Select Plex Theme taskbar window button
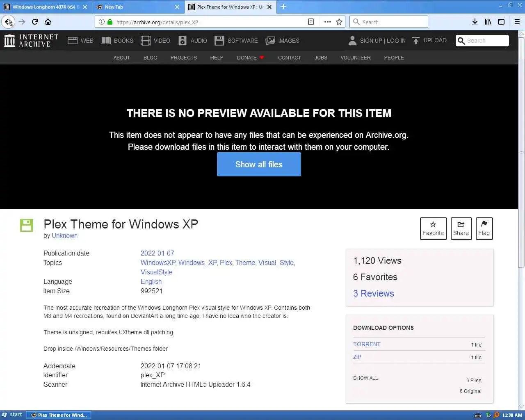The height and width of the screenshot is (420, 525). [x=59, y=415]
